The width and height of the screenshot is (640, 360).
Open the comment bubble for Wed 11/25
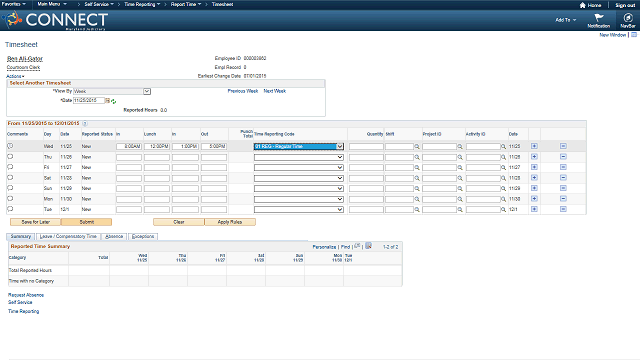click(10, 146)
